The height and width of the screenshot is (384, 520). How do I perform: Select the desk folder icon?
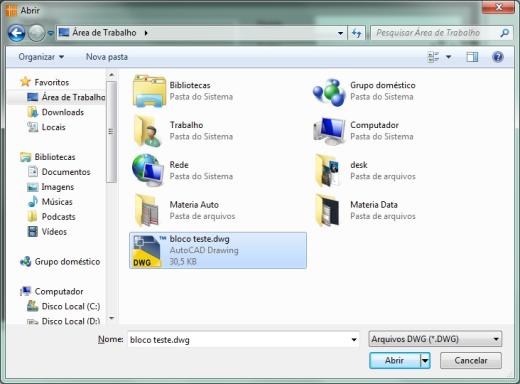pos(328,170)
